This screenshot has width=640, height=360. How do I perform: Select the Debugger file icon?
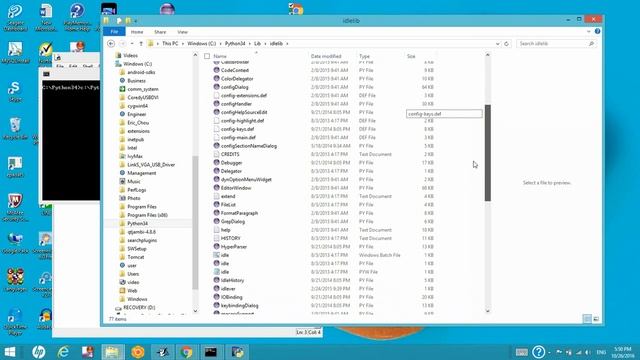[216, 162]
